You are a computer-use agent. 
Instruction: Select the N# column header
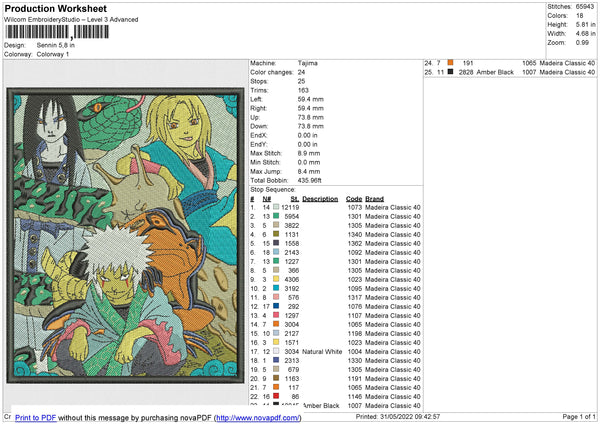click(x=267, y=199)
